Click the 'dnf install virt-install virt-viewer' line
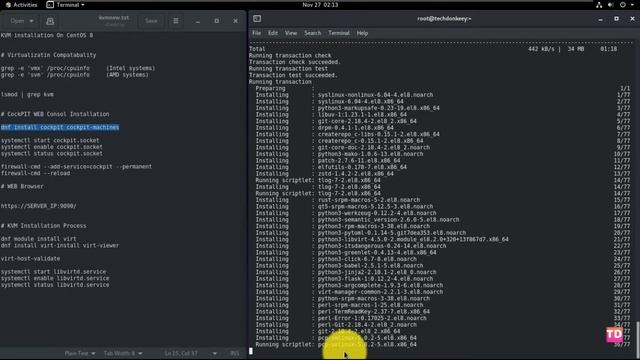 [x=60, y=245]
